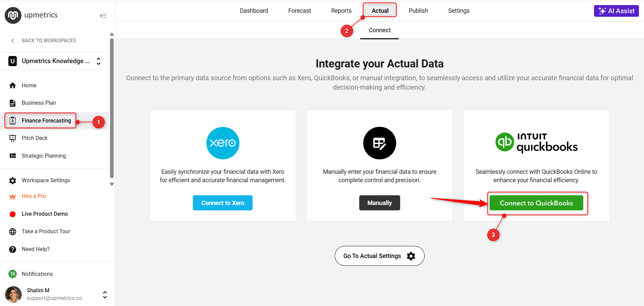Expand the Shalini M account menu
The image size is (644, 306).
(x=105, y=295)
